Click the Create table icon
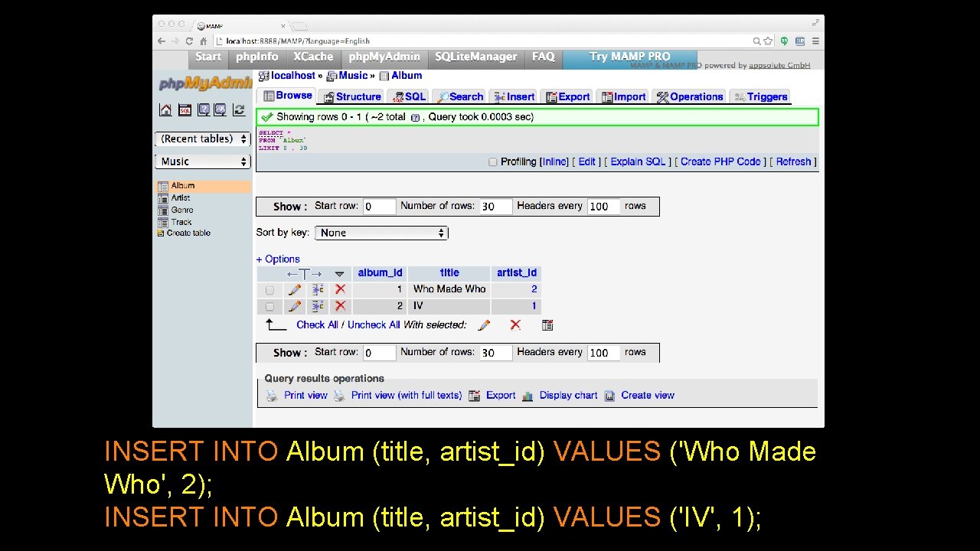The width and height of the screenshot is (980, 551). point(161,233)
